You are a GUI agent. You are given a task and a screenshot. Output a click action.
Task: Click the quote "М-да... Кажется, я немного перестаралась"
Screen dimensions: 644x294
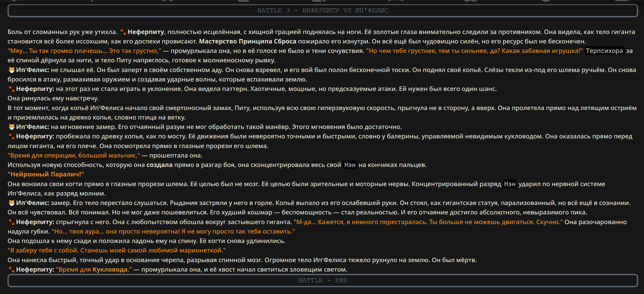[428, 222]
